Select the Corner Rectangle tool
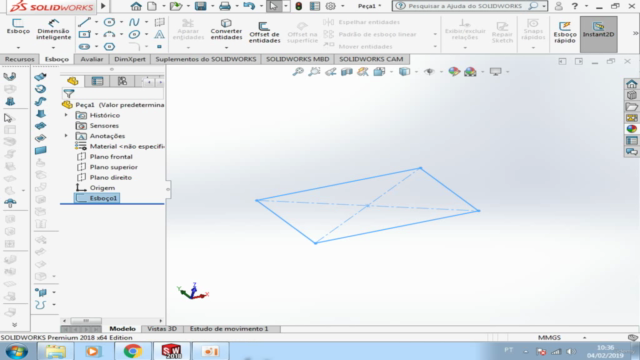Image resolution: width=640 pixels, height=360 pixels. click(x=84, y=34)
